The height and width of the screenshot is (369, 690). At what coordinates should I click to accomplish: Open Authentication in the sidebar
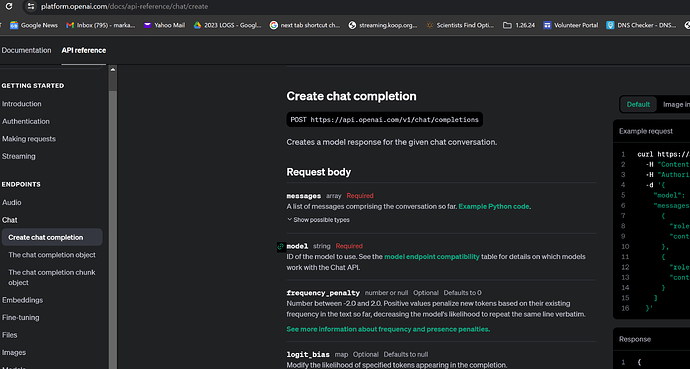[26, 121]
